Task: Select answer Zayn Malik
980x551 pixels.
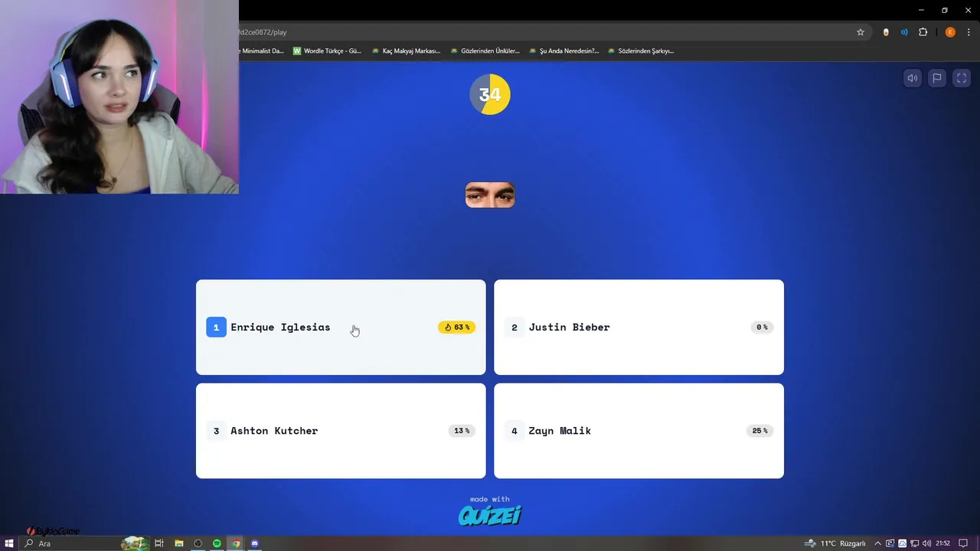Action: tap(639, 431)
